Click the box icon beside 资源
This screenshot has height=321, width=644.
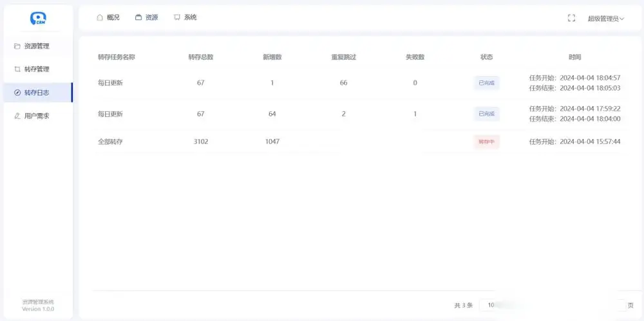click(138, 17)
